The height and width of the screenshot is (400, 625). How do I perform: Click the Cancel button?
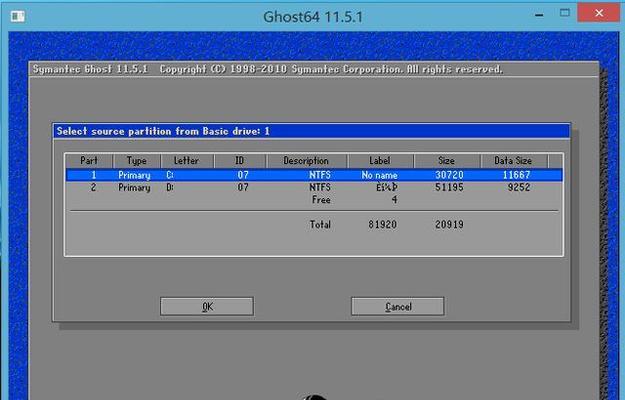(397, 306)
